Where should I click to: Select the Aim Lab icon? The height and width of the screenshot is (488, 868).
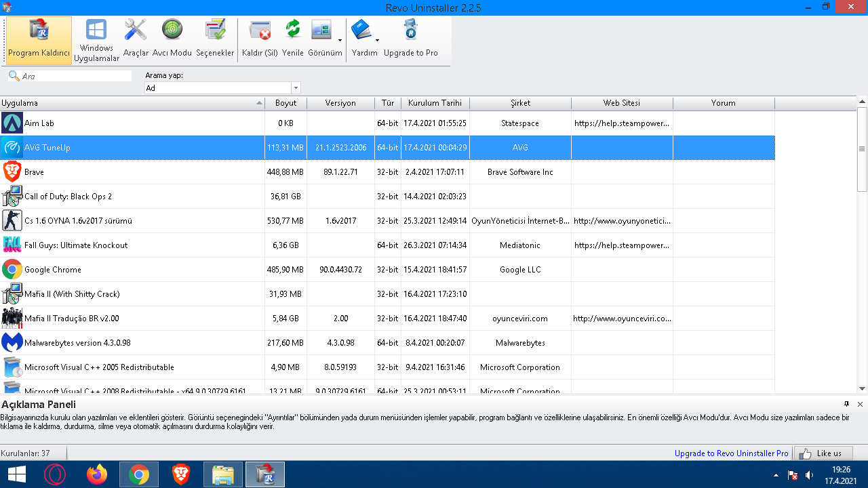[12, 123]
